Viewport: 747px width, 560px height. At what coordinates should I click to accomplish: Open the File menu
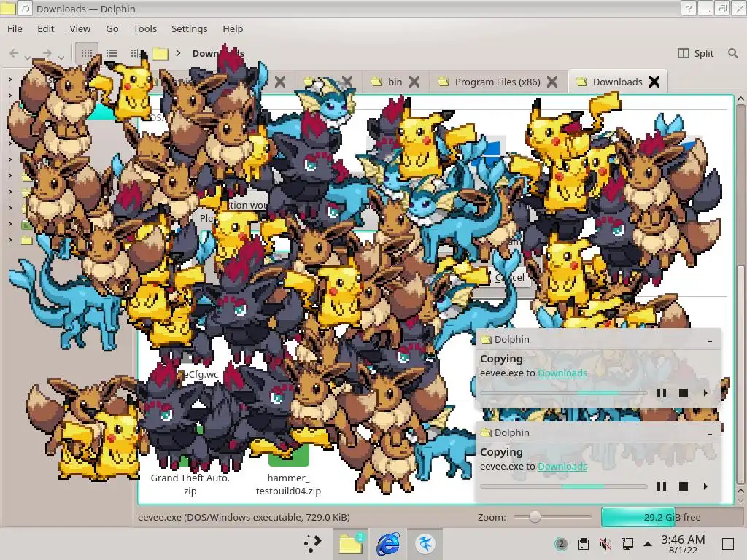pos(15,28)
